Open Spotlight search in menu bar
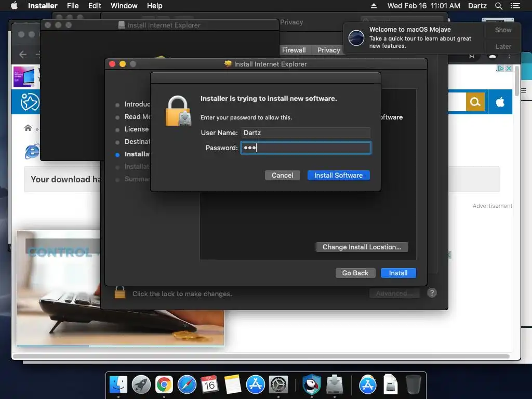The height and width of the screenshot is (399, 532). tap(498, 6)
